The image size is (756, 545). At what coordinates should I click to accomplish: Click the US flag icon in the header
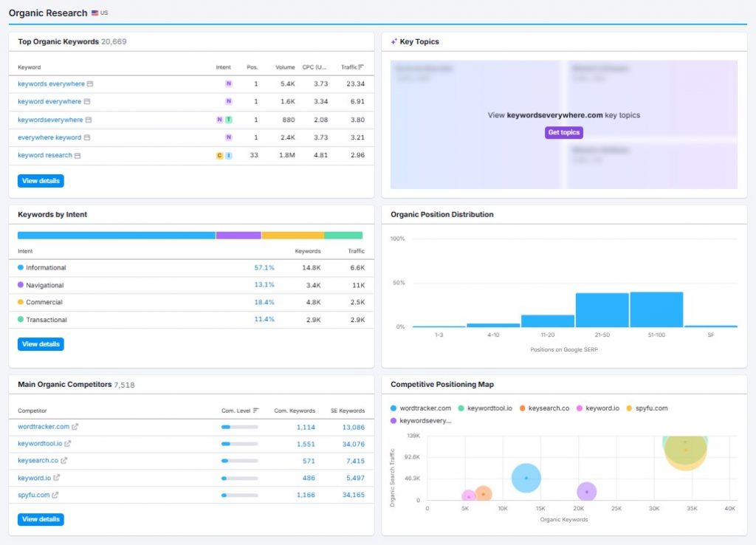click(94, 13)
